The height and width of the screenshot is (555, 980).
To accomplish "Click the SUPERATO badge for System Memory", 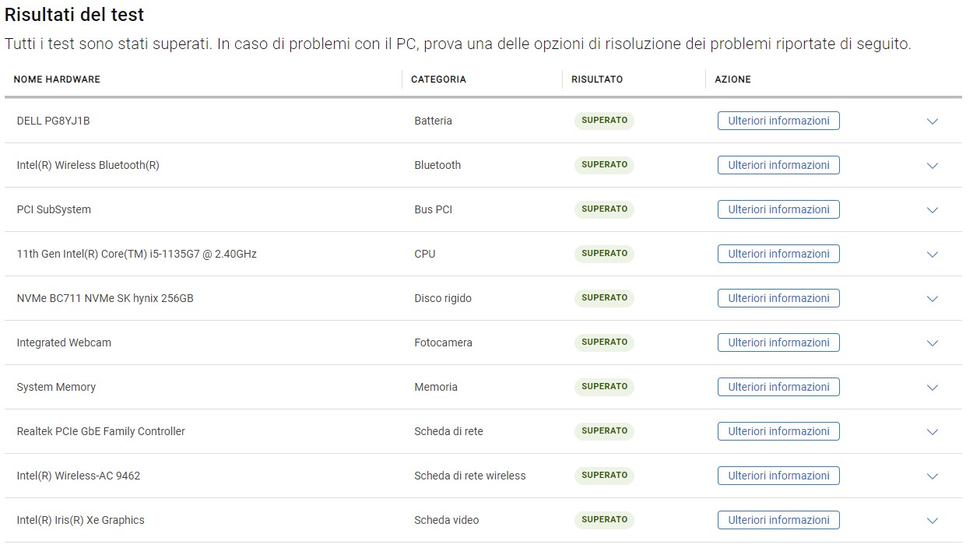I will coord(604,387).
